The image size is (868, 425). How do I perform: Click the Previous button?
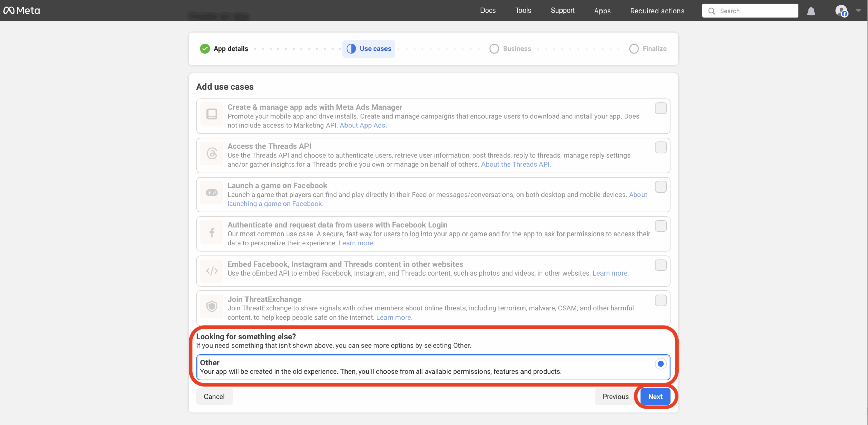(x=615, y=397)
